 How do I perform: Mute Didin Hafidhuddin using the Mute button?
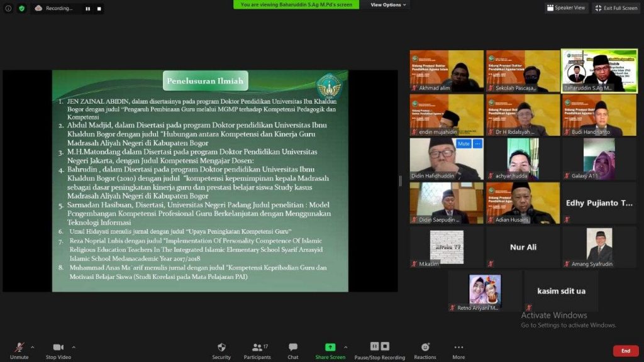point(464,144)
